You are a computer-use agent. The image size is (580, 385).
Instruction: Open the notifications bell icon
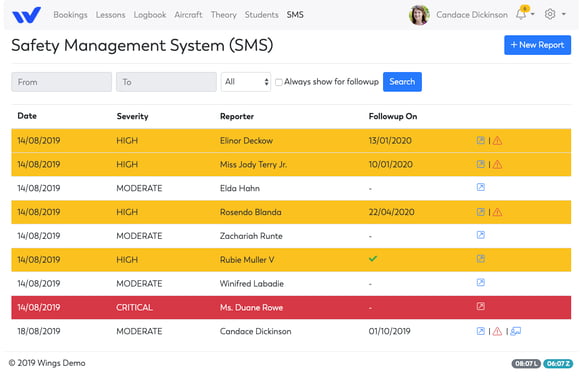point(521,14)
